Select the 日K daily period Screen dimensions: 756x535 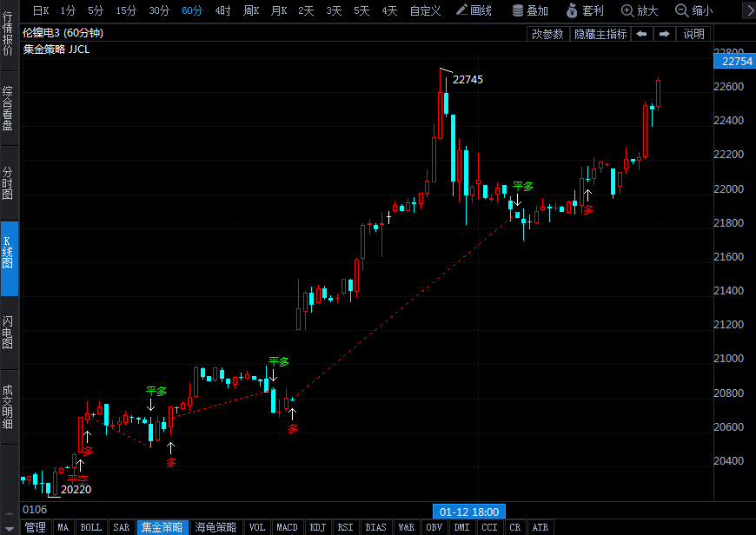[x=41, y=10]
